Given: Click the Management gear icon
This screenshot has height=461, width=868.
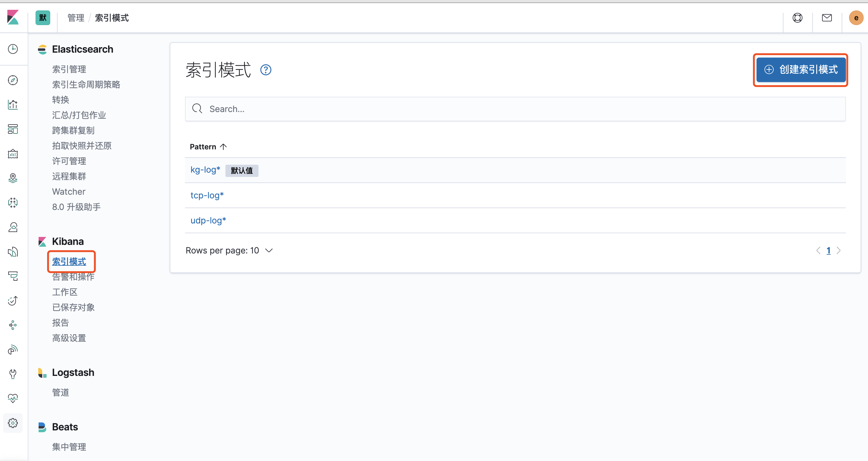Looking at the screenshot, I should (13, 423).
